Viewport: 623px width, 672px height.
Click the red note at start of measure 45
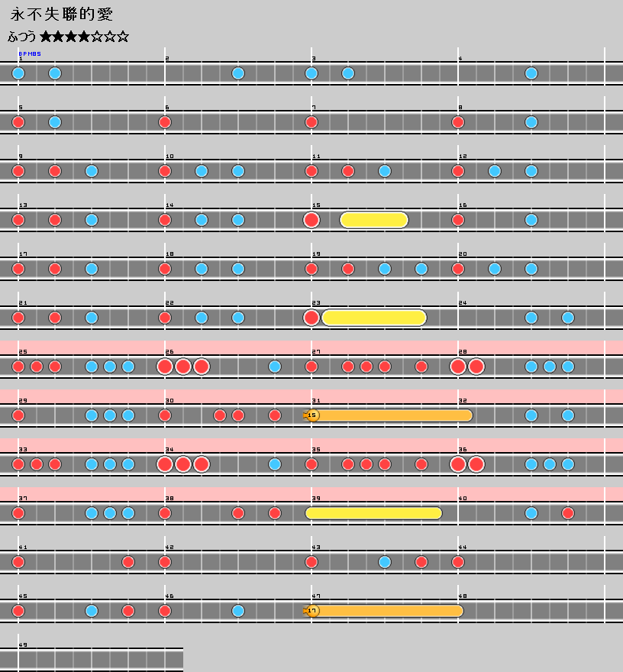[x=18, y=611]
